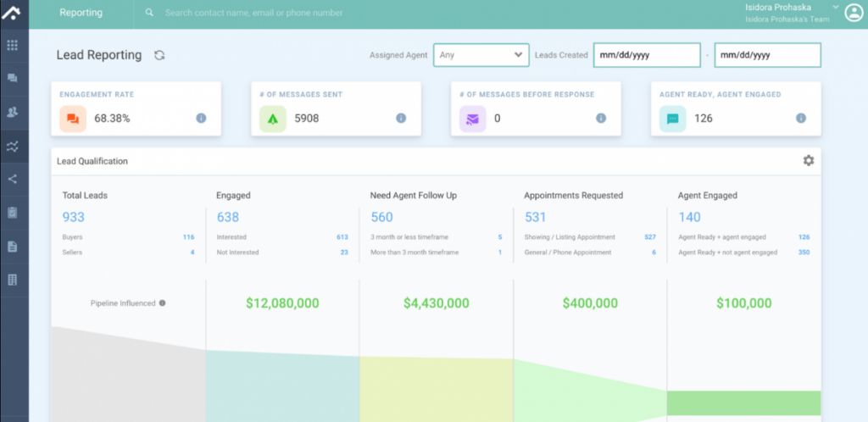Click the Engagement Rate chat icon
The image size is (868, 422).
(x=73, y=119)
